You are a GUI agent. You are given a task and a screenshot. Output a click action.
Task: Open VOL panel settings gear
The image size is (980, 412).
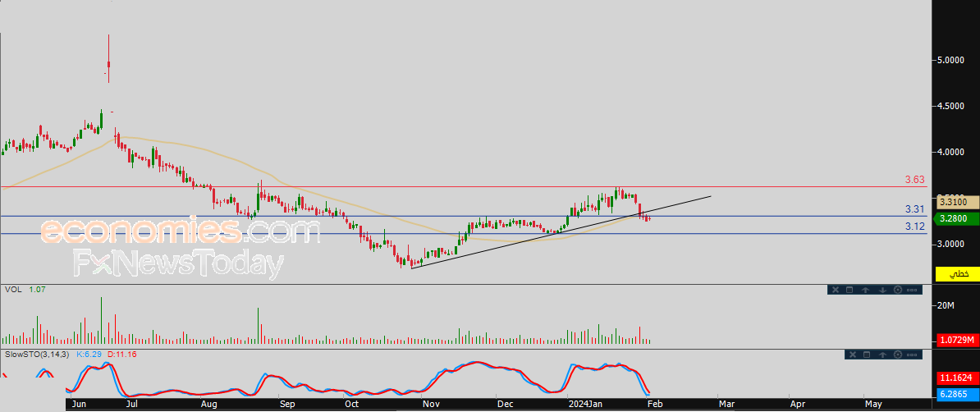click(x=898, y=290)
